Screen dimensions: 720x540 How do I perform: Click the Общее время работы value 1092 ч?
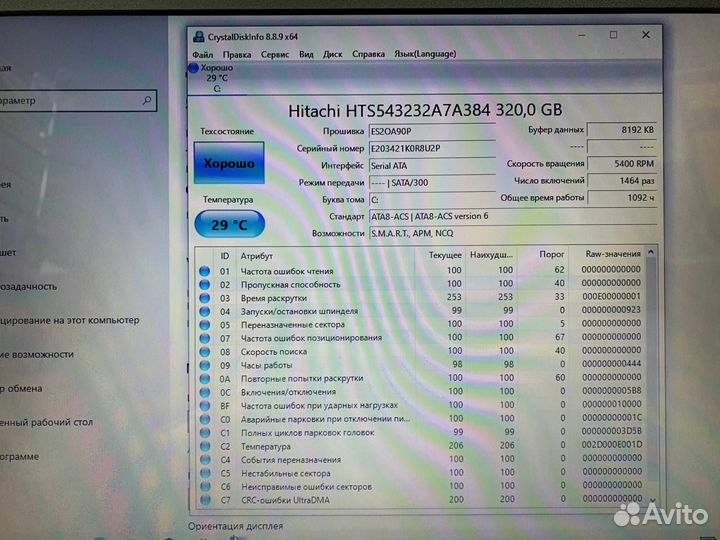click(x=622, y=197)
